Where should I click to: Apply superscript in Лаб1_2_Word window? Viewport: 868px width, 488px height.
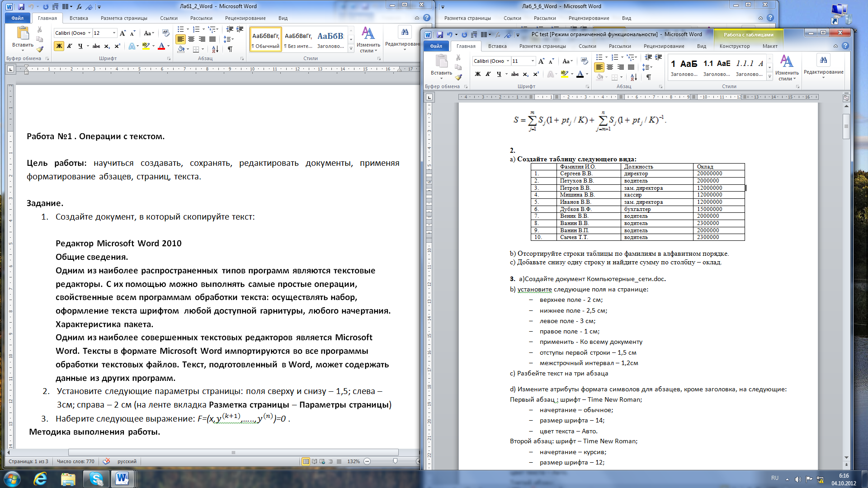click(x=117, y=46)
